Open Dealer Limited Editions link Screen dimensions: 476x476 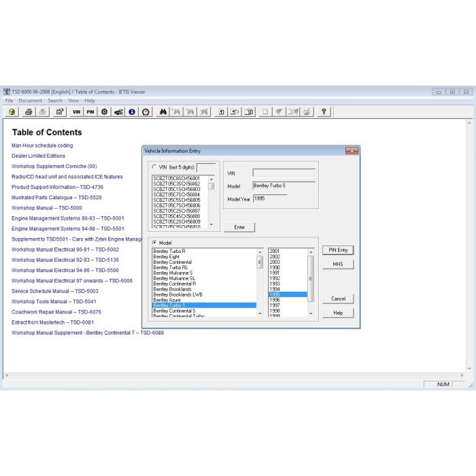[38, 156]
